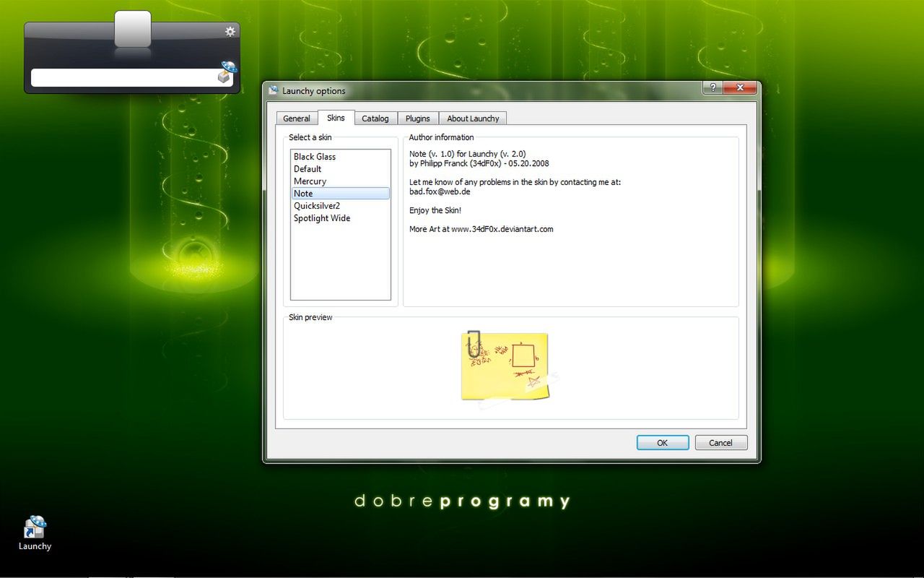Click the Launchy search input field
This screenshot has height=578, width=924.
[123, 78]
